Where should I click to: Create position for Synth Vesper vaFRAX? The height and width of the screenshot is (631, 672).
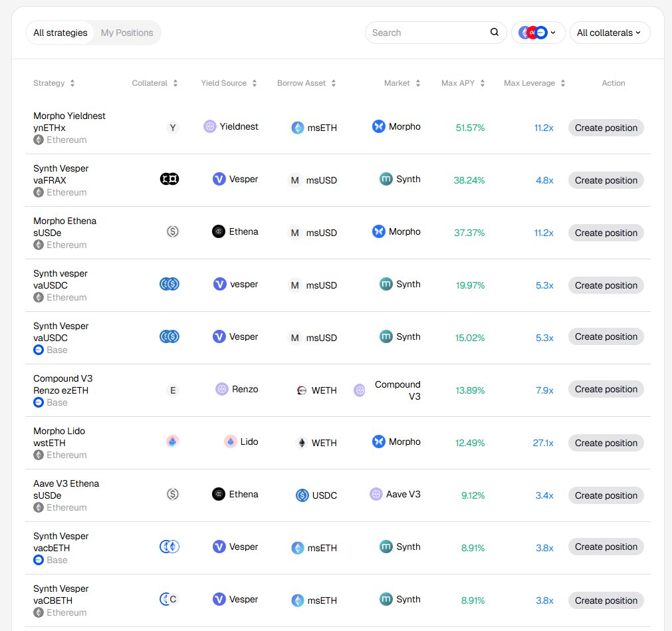[x=606, y=180]
